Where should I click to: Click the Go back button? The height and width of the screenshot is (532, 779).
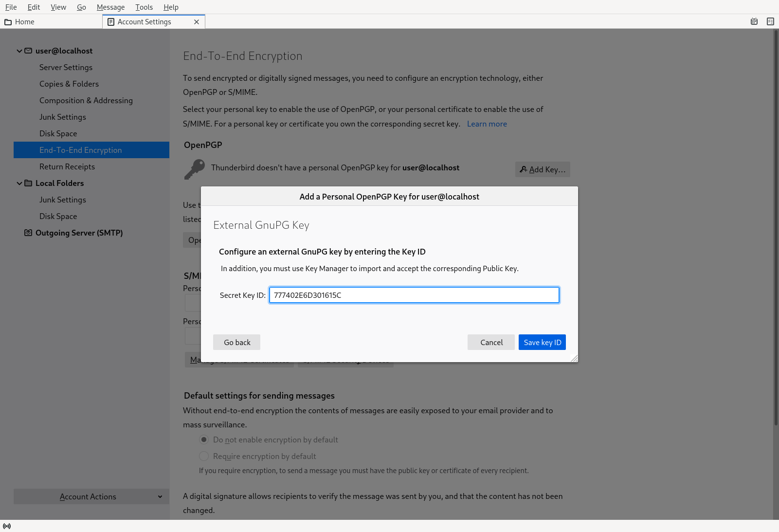click(x=236, y=342)
